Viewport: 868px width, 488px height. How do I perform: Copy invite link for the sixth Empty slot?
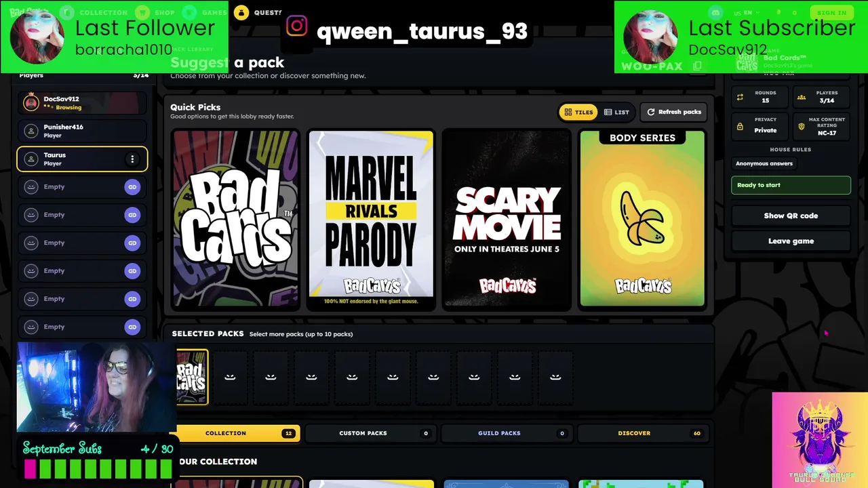[132, 327]
